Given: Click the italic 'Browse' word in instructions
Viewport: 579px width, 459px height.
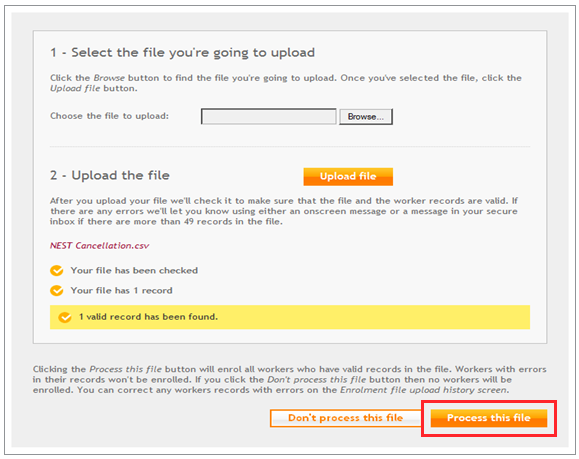Looking at the screenshot, I should pos(109,78).
